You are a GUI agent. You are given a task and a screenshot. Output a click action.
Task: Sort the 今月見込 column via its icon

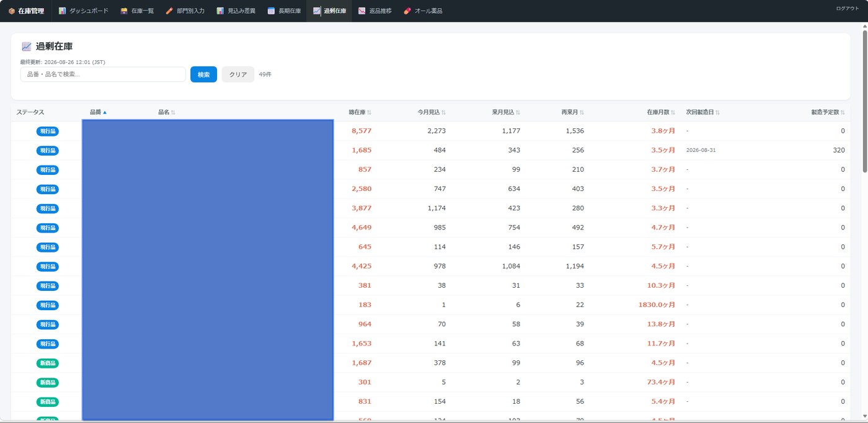point(443,112)
